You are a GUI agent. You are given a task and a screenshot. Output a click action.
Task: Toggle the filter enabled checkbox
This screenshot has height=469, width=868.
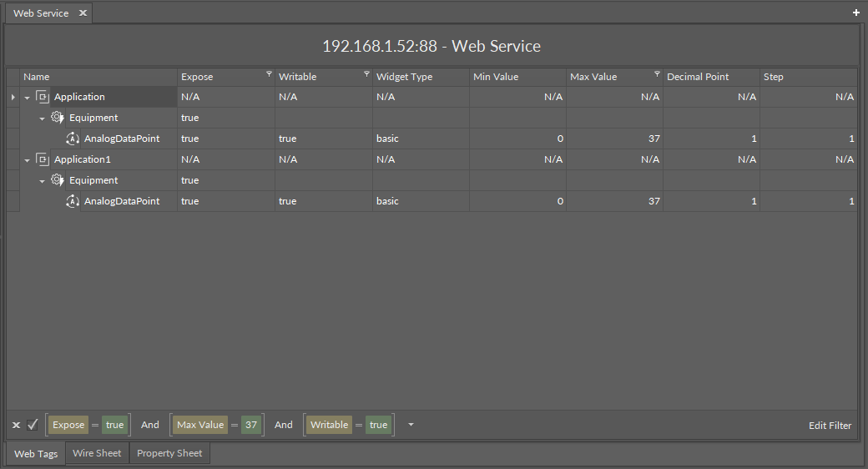pos(33,425)
